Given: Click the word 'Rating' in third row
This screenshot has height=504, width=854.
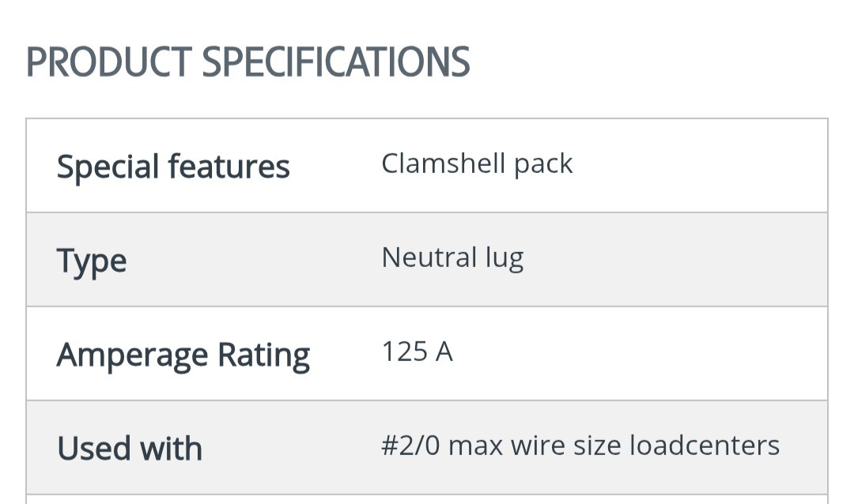Looking at the screenshot, I should [x=263, y=355].
